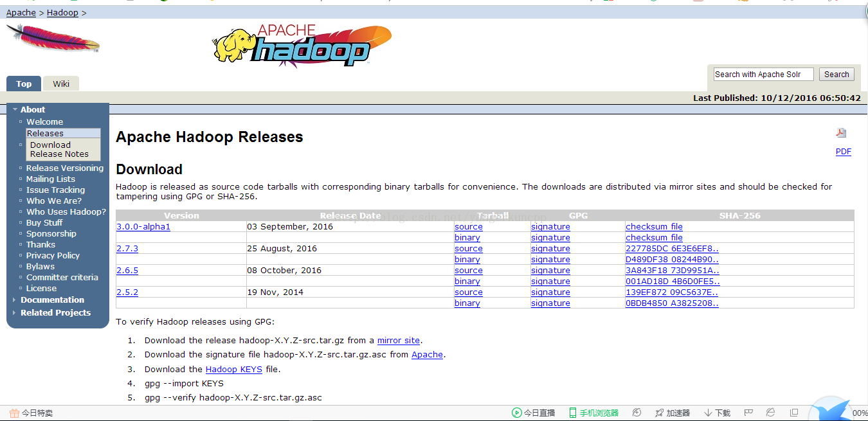
Task: Download source tarball for 3.0.0-alpha1
Action: click(x=469, y=227)
